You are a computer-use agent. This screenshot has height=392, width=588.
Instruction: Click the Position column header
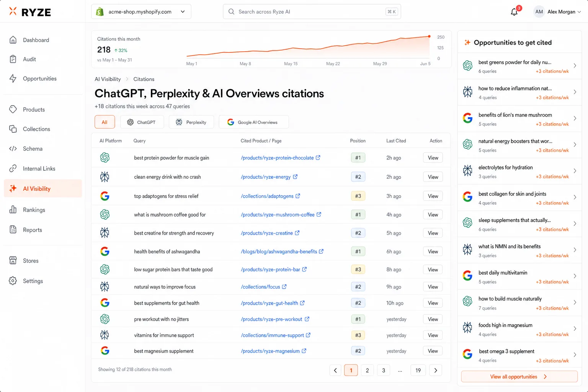click(358, 141)
